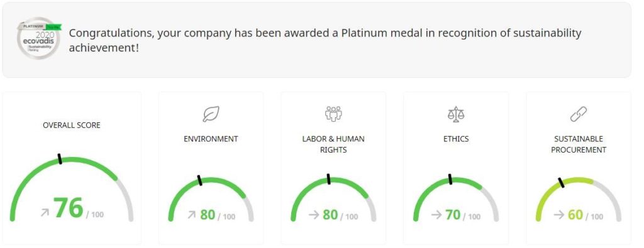Click the flat trend arrow beside Procurement 60

[x=558, y=215]
